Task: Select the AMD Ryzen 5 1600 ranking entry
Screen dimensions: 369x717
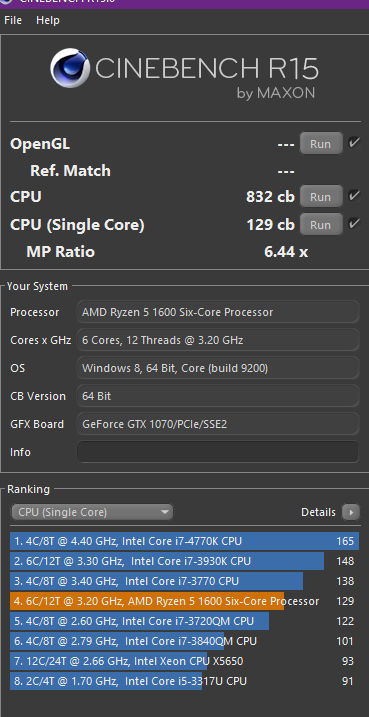Action: [x=184, y=601]
